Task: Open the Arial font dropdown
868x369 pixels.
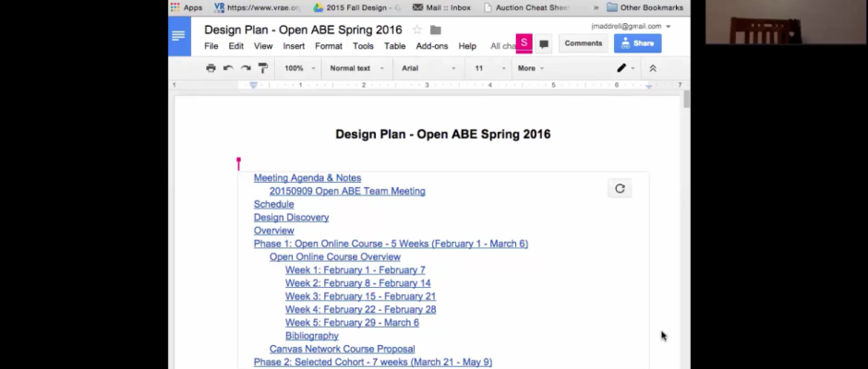Action: 428,68
